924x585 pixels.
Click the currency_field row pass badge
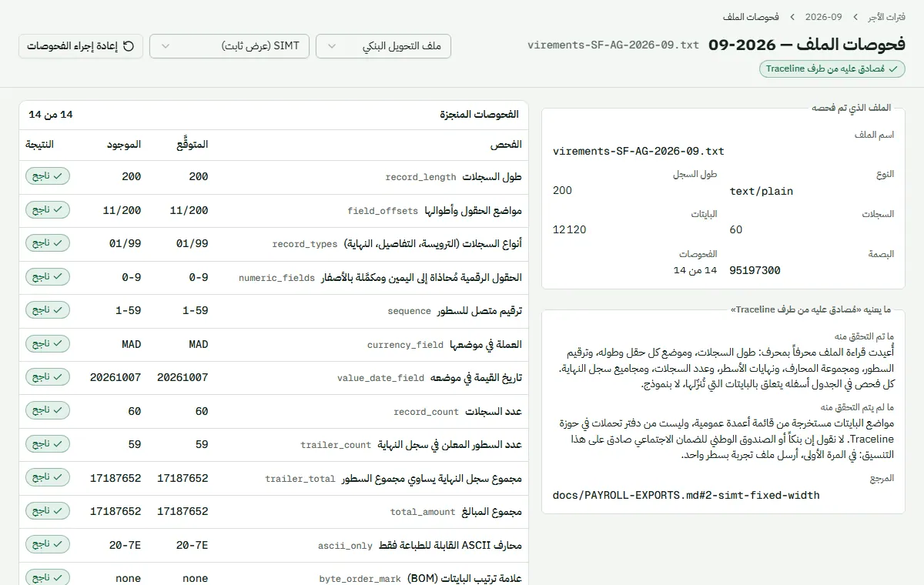(x=48, y=344)
